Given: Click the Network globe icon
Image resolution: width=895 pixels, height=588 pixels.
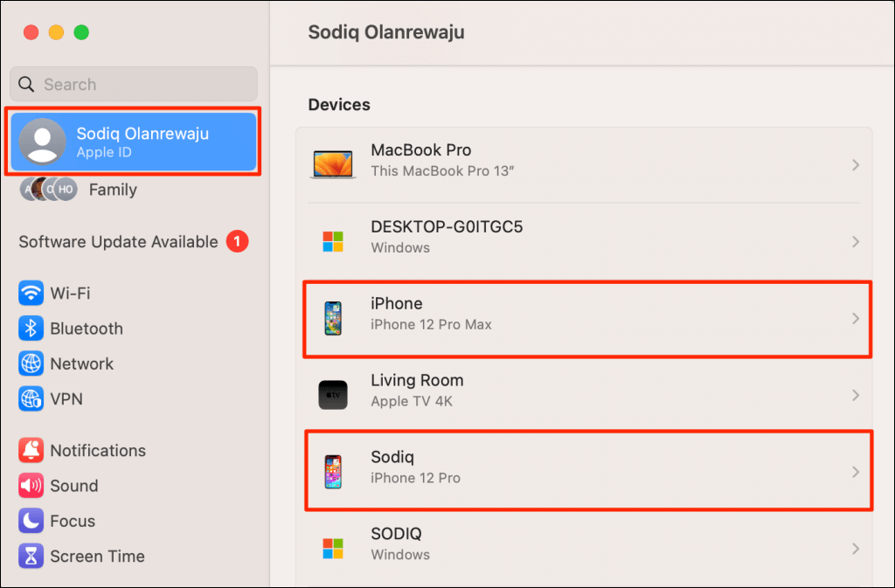Looking at the screenshot, I should pyautogui.click(x=31, y=363).
